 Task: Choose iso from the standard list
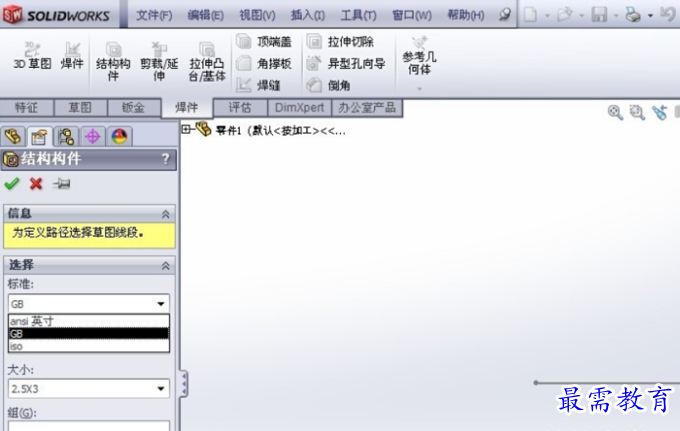click(89, 346)
